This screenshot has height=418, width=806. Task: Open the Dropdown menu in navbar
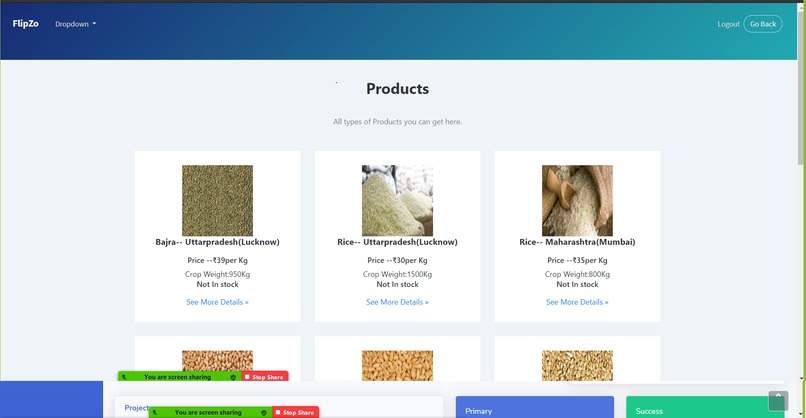pos(76,24)
